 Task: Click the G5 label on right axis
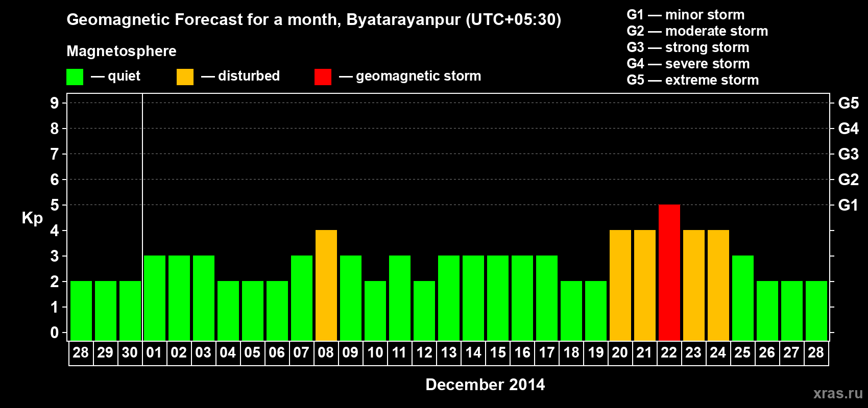pos(848,103)
